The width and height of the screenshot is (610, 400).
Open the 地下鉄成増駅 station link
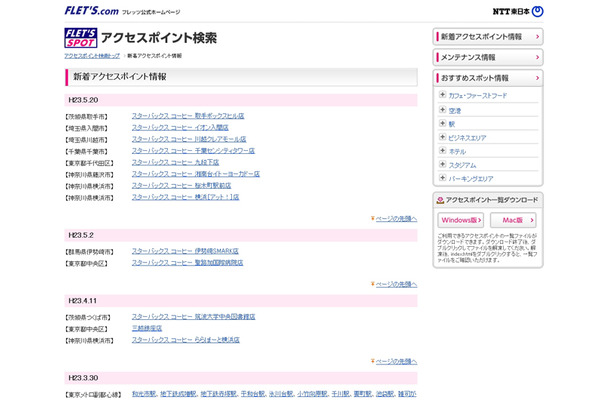point(179,394)
